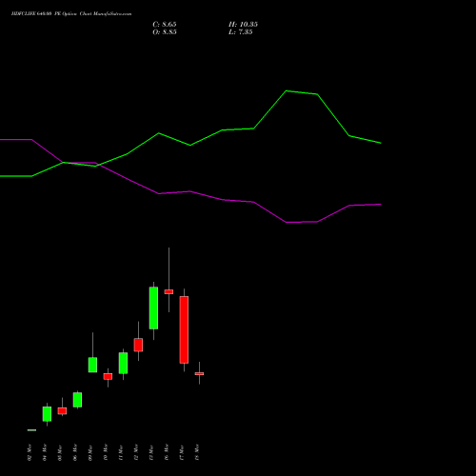Click the open value O: 8.85
476x476 pixels.
tap(165, 32)
